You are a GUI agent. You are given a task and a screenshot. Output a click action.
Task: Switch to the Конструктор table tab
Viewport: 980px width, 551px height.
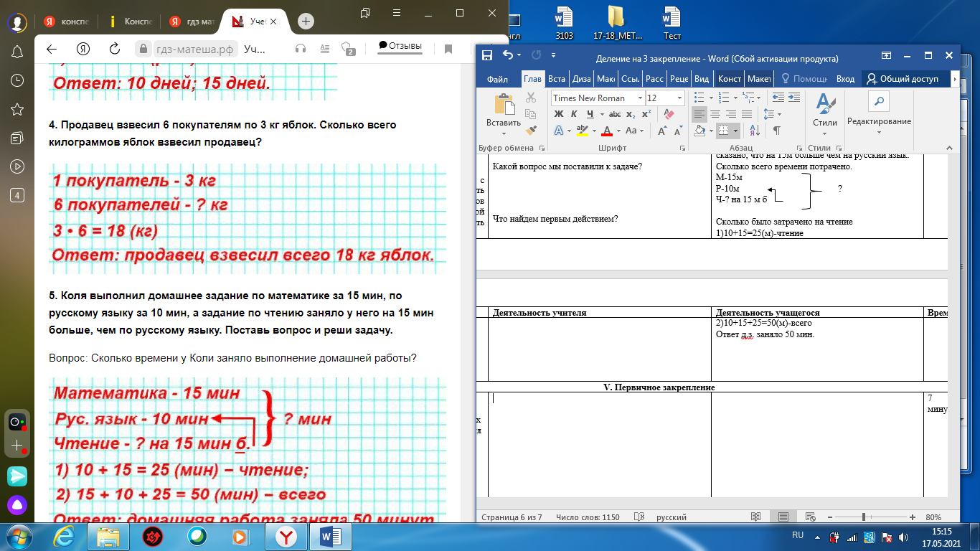(729, 79)
